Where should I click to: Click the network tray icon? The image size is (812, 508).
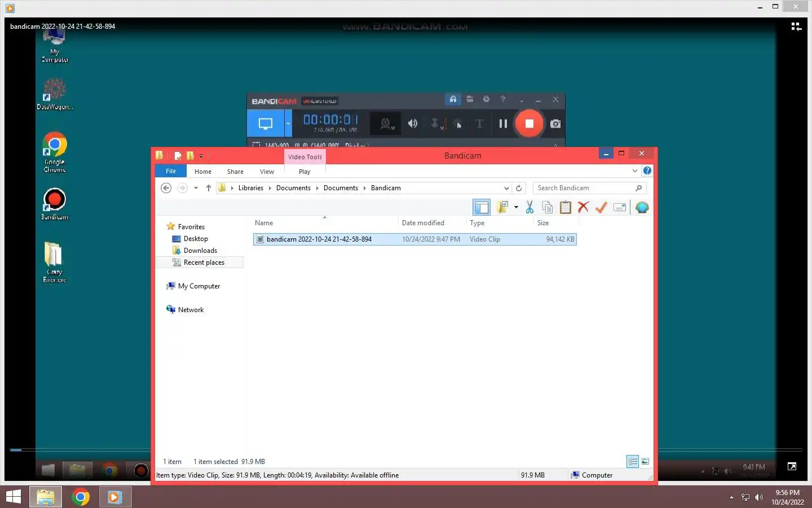tap(745, 497)
